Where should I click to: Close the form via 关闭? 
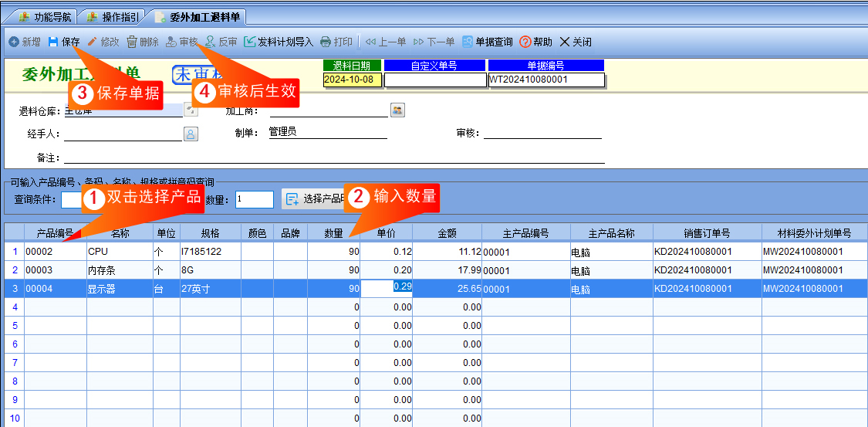576,42
